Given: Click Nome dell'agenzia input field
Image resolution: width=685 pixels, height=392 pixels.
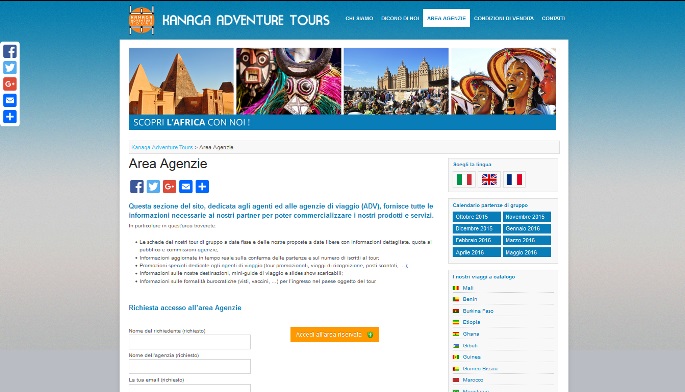Looking at the screenshot, I should tap(190, 366).
